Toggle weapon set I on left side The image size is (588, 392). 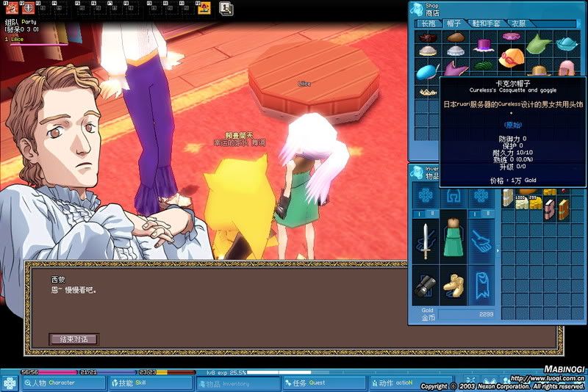[x=418, y=213]
